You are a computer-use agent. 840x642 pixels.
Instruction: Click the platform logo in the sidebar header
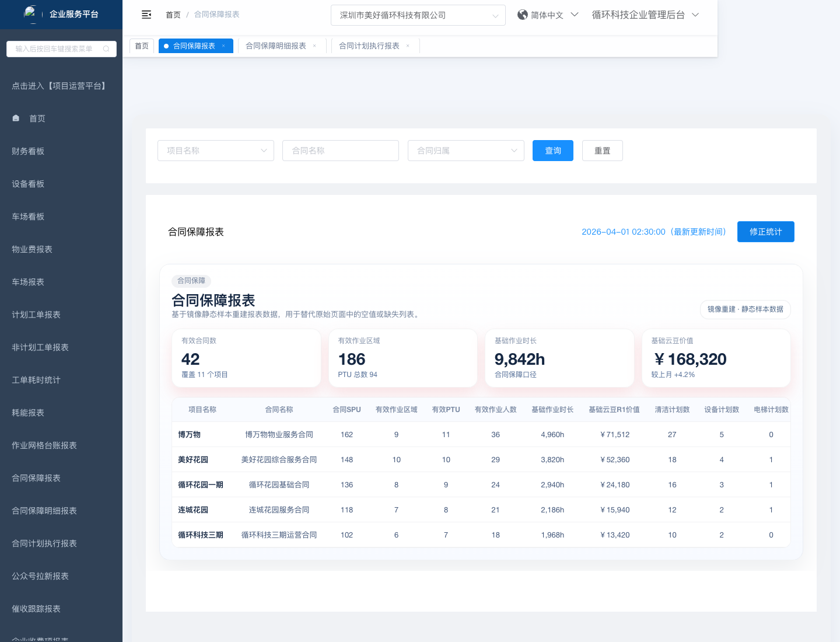[31, 13]
